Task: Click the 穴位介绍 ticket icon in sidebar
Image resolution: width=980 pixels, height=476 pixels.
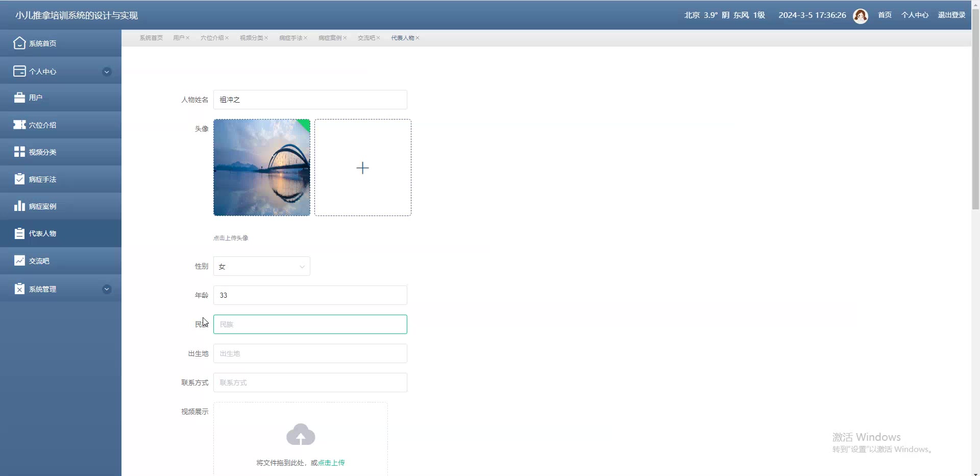Action: click(19, 125)
